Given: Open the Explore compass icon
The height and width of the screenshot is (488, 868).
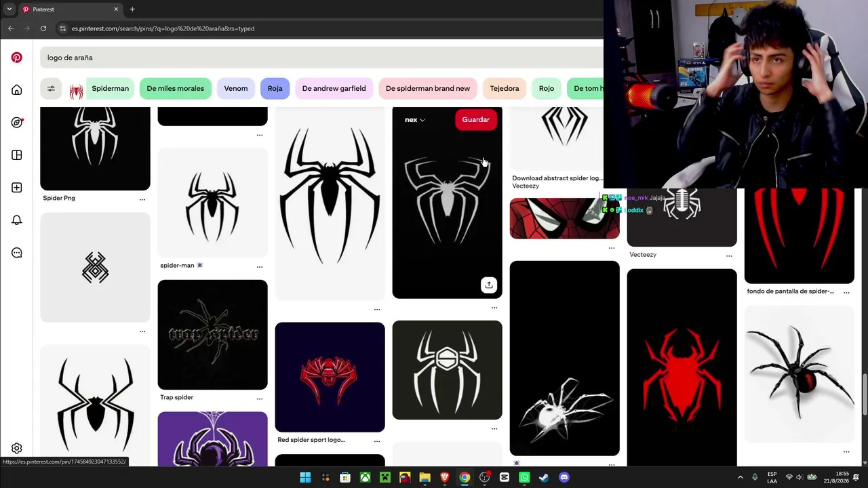Looking at the screenshot, I should coord(17,123).
